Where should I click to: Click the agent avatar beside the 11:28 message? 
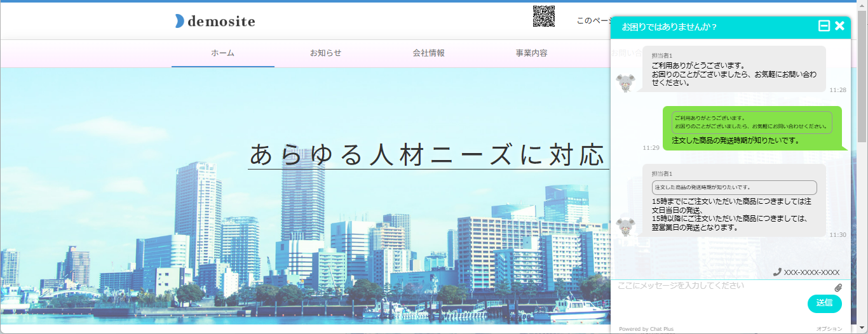click(x=626, y=82)
